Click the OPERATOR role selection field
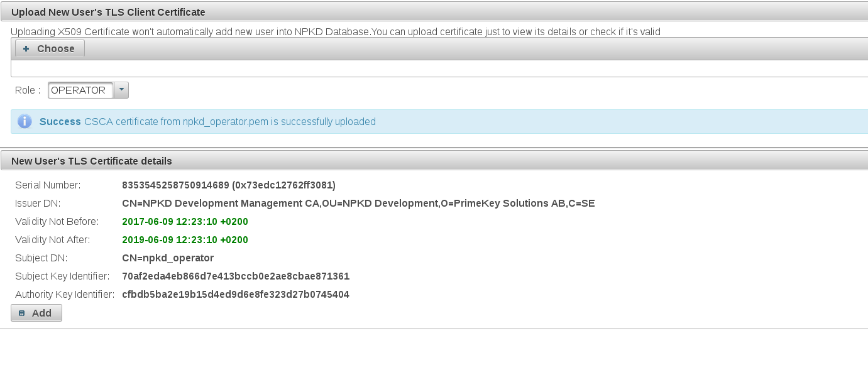 pos(80,90)
